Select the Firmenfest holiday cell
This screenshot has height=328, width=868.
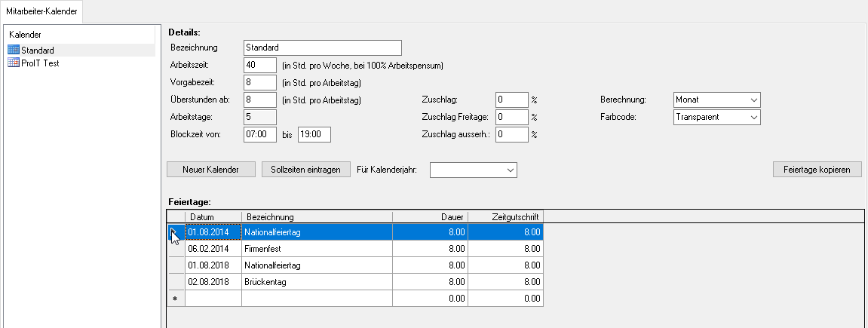[x=317, y=248]
